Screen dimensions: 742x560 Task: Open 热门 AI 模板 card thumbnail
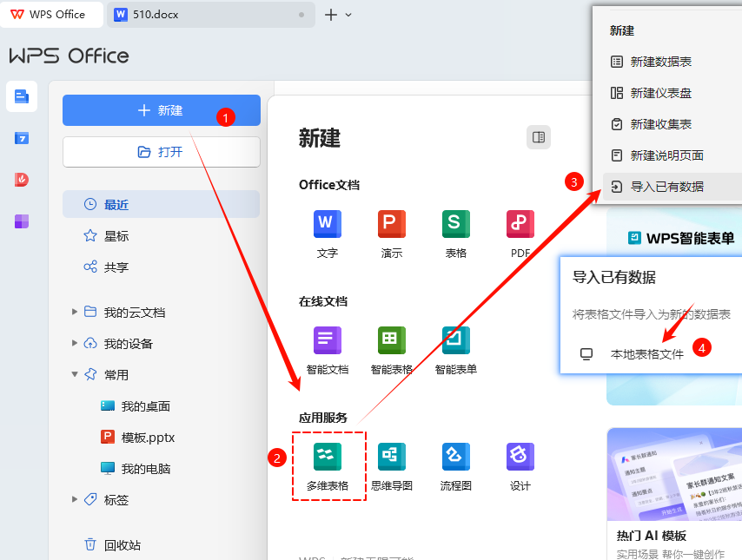pos(674,474)
